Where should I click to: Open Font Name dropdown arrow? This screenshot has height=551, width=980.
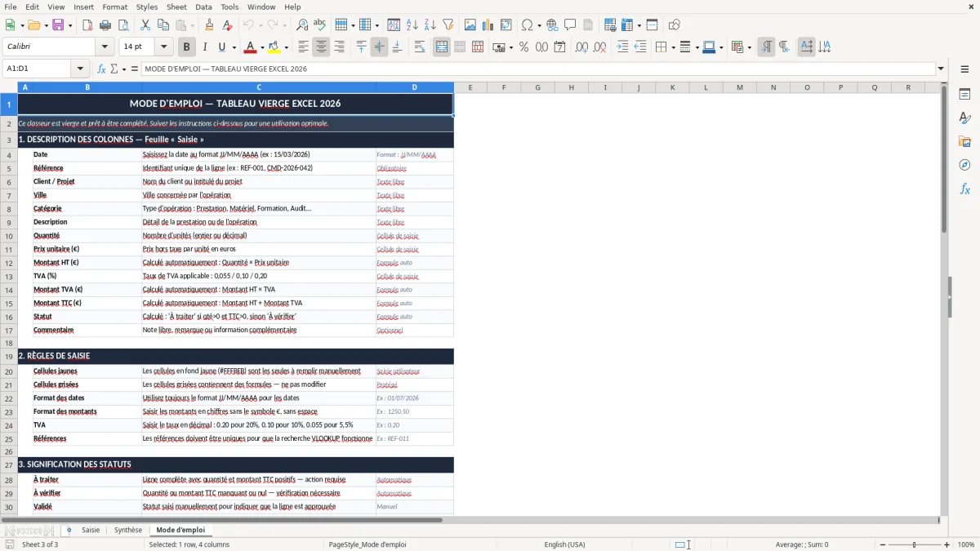pos(105,47)
